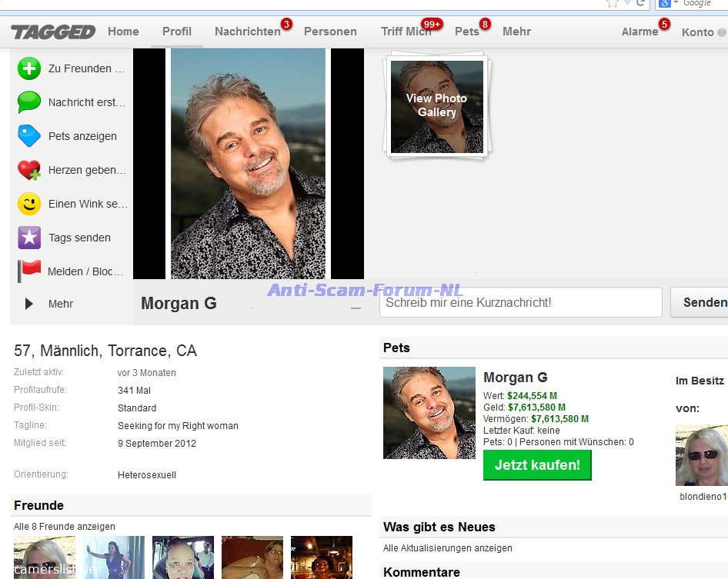Click the Kurznachricht text field

pos(520,302)
